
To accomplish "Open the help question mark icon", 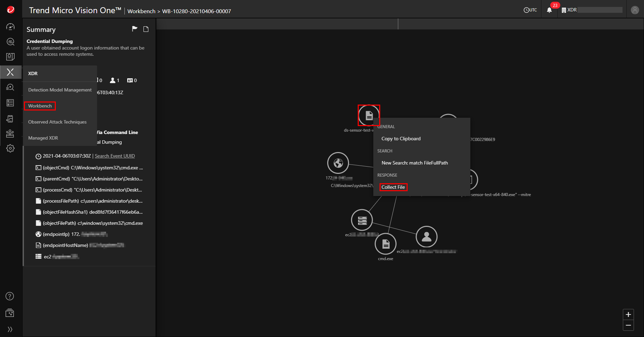I will point(10,296).
